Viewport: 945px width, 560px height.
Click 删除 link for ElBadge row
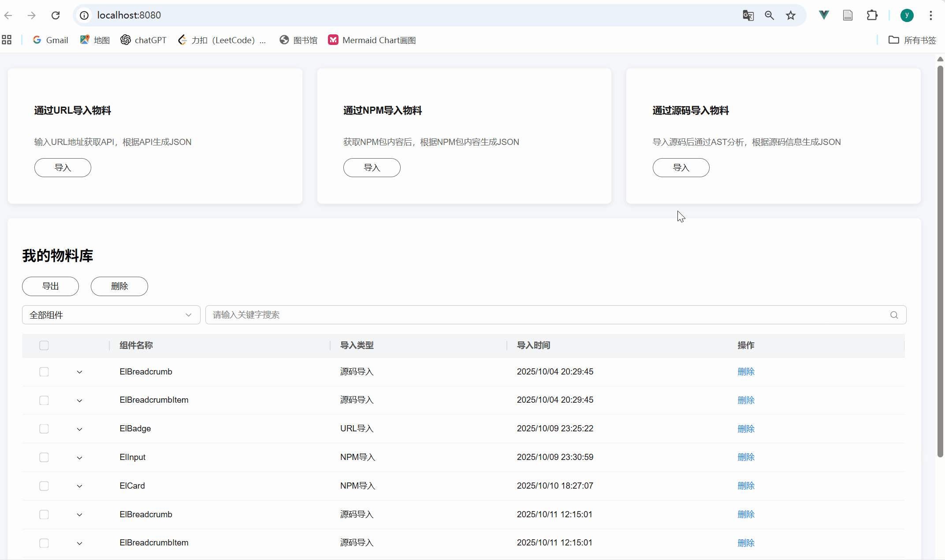pyautogui.click(x=746, y=429)
